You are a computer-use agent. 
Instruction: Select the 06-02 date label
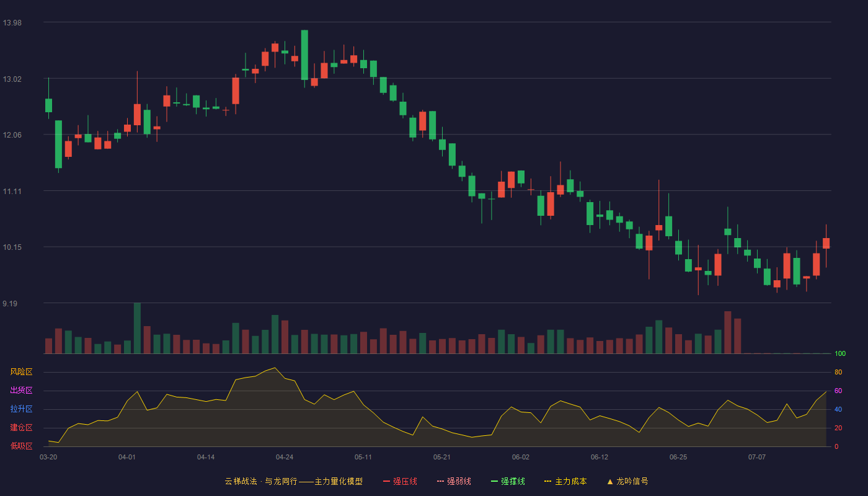(521, 457)
